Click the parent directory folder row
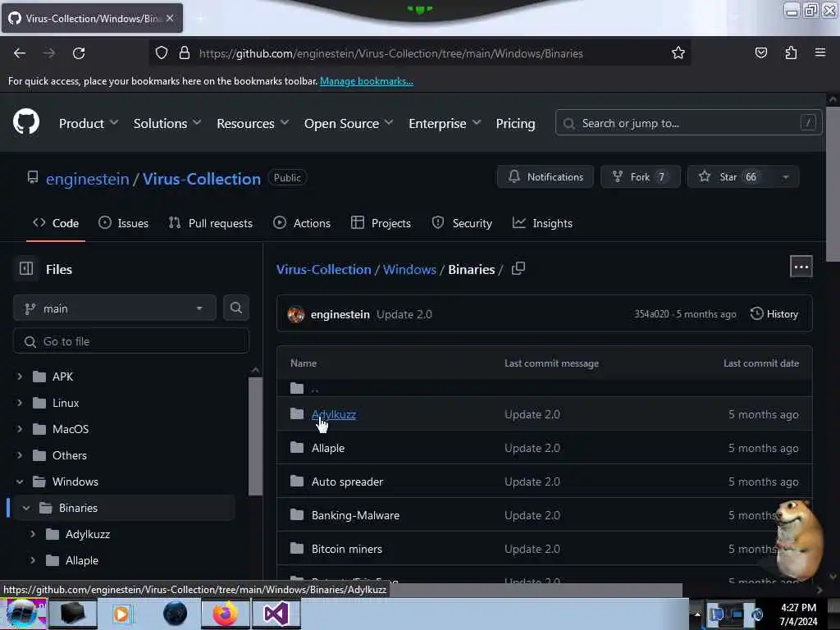The image size is (840, 630). tap(545, 388)
